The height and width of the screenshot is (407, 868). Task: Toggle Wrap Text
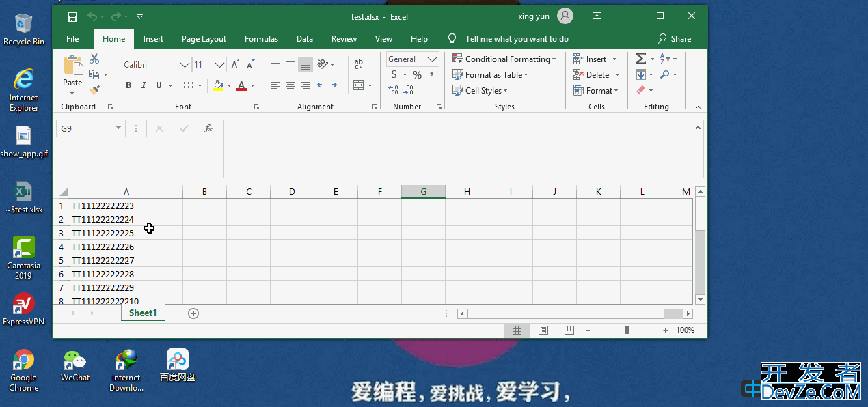click(359, 64)
